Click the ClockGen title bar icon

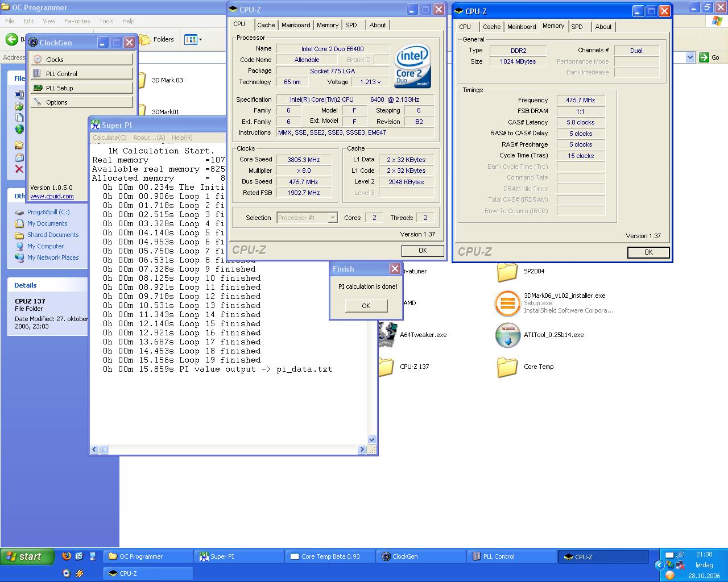34,43
